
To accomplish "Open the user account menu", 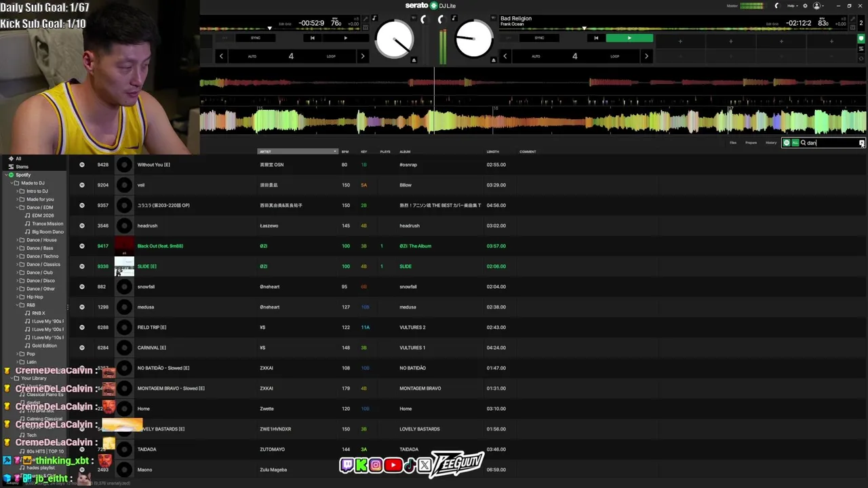I will 818,5.
